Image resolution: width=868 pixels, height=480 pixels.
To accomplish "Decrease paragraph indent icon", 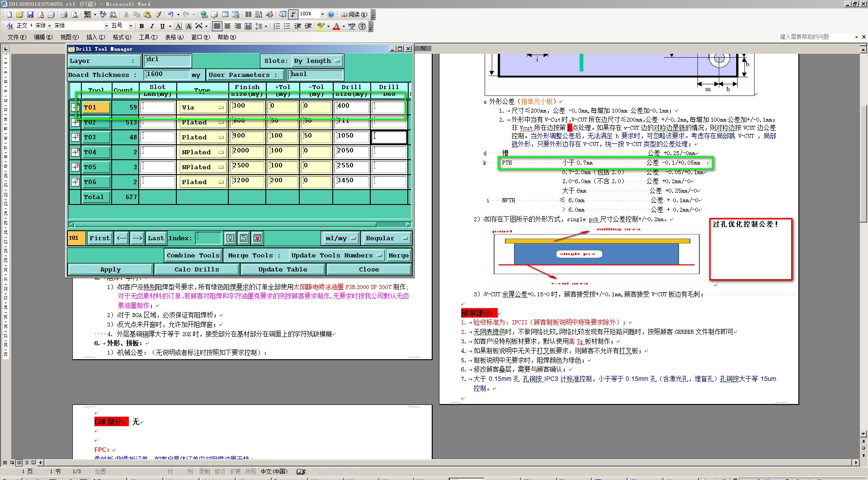I will click(x=297, y=26).
